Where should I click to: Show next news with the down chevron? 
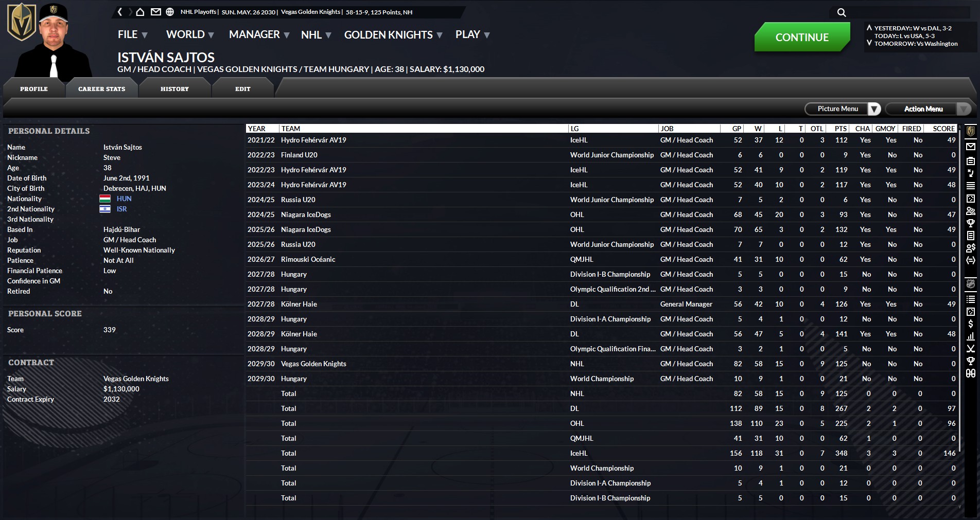tap(869, 43)
